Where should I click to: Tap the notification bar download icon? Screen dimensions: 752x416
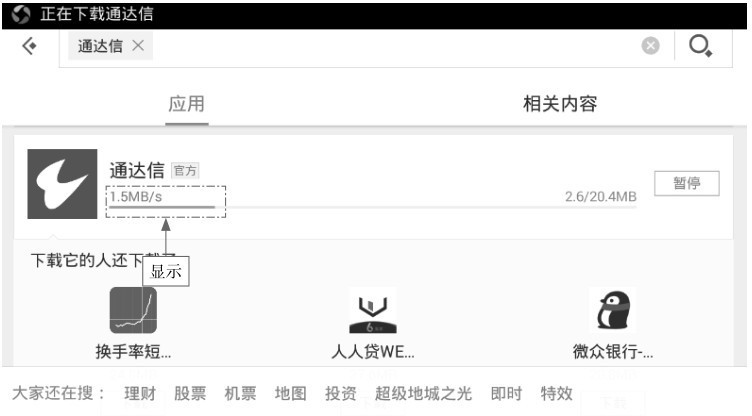coord(21,14)
